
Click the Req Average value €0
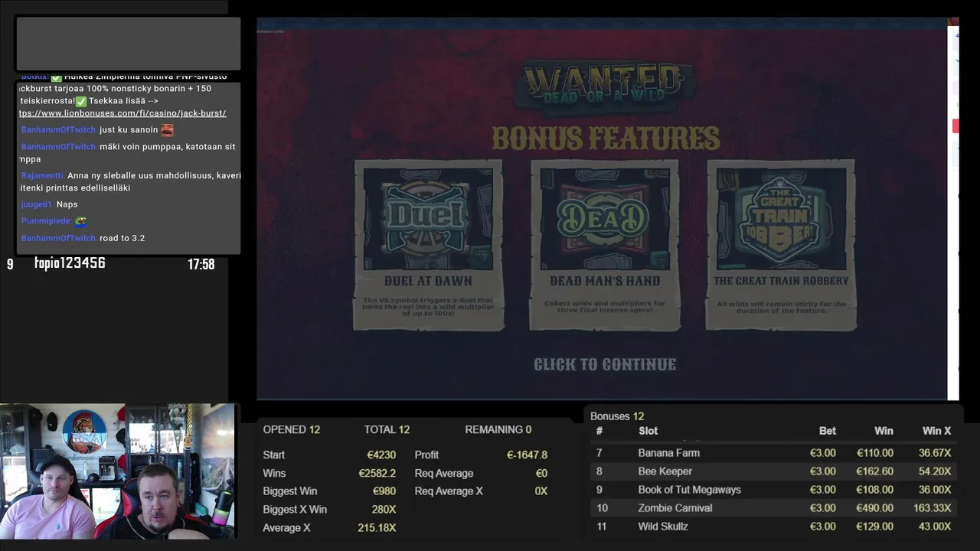541,473
